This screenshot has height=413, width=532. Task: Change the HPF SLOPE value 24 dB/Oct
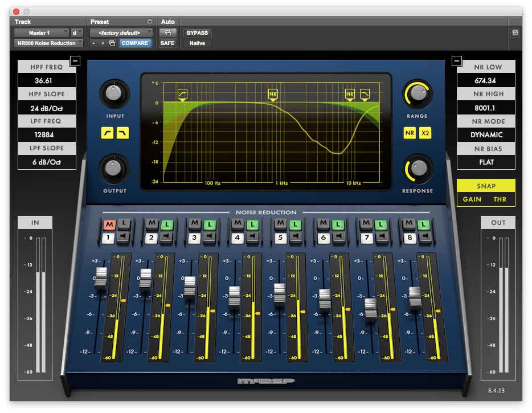click(47, 108)
